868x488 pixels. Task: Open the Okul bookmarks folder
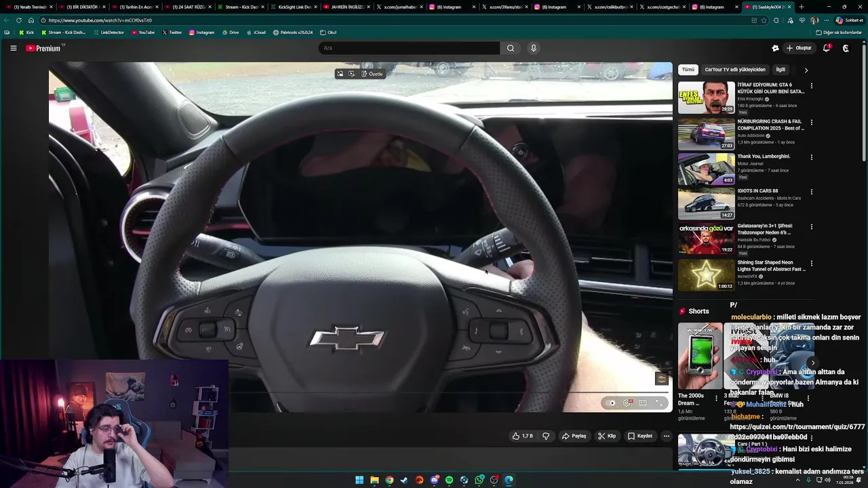[x=328, y=33]
